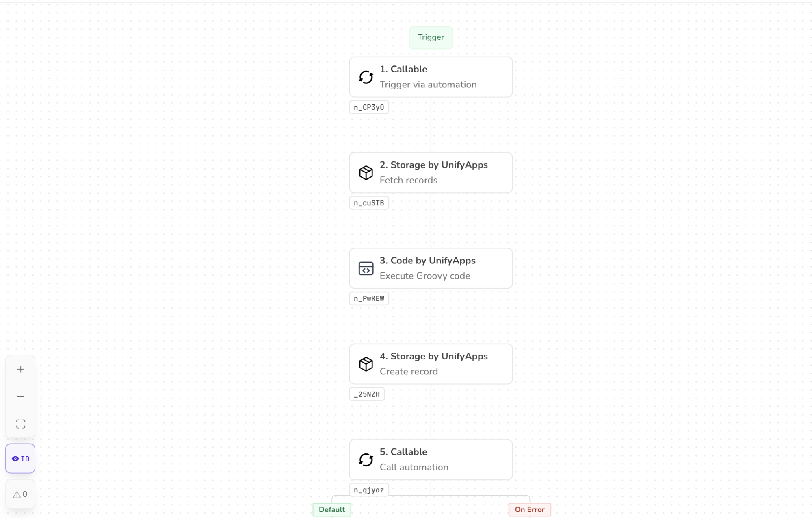Click node ID tag n_cuSTB
Image resolution: width=812 pixels, height=518 pixels.
tap(369, 203)
